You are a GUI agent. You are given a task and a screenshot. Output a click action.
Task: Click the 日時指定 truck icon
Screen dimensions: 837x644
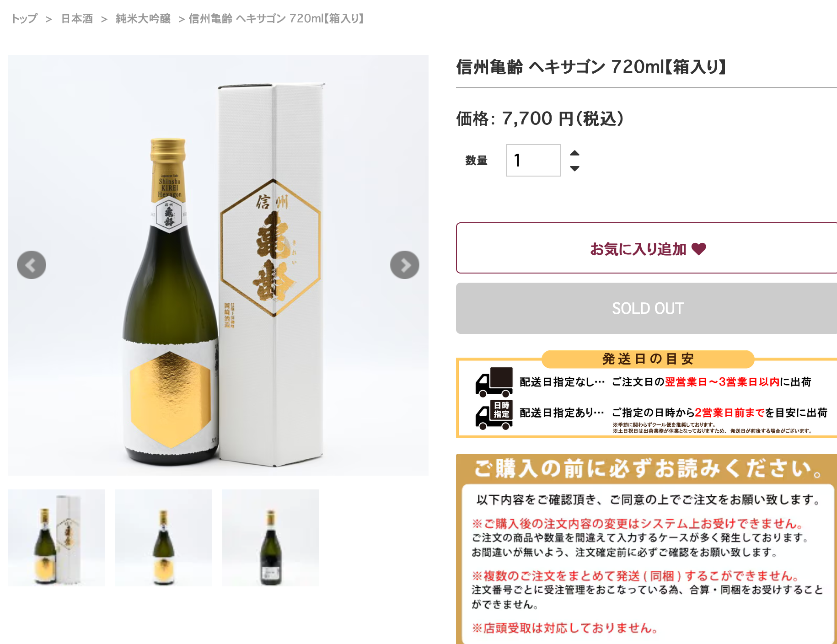(494, 415)
